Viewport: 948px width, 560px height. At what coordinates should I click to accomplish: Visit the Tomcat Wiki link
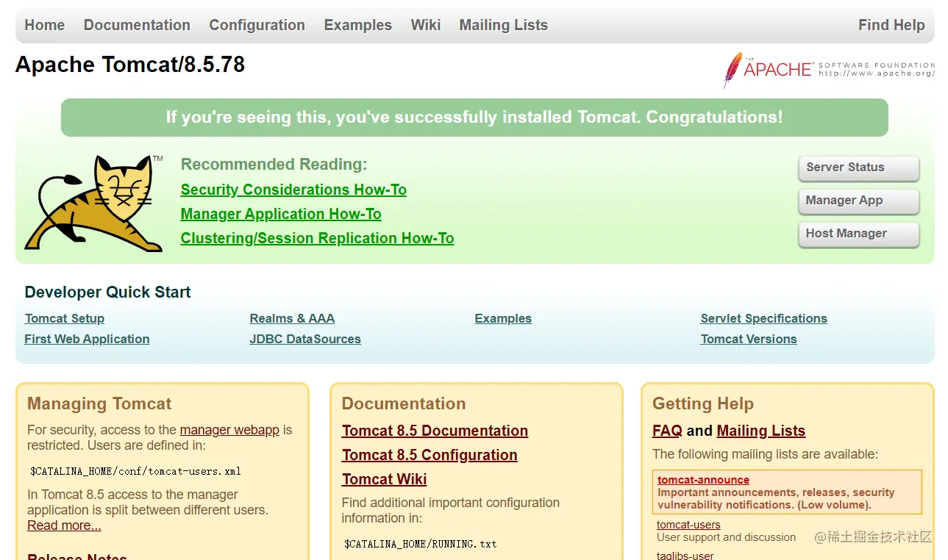[384, 479]
